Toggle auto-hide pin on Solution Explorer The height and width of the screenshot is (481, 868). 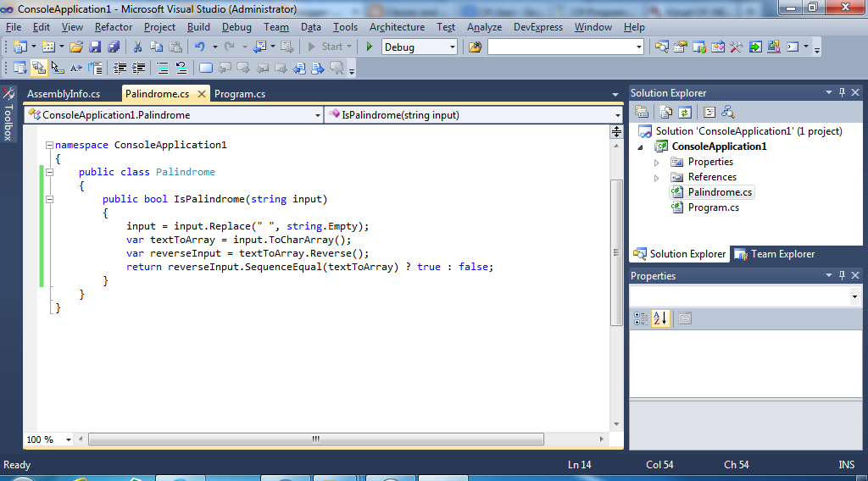842,93
